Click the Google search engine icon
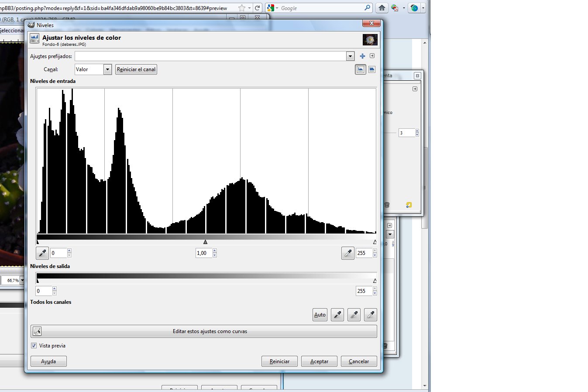Viewport: 588px width, 392px height. pos(271,8)
